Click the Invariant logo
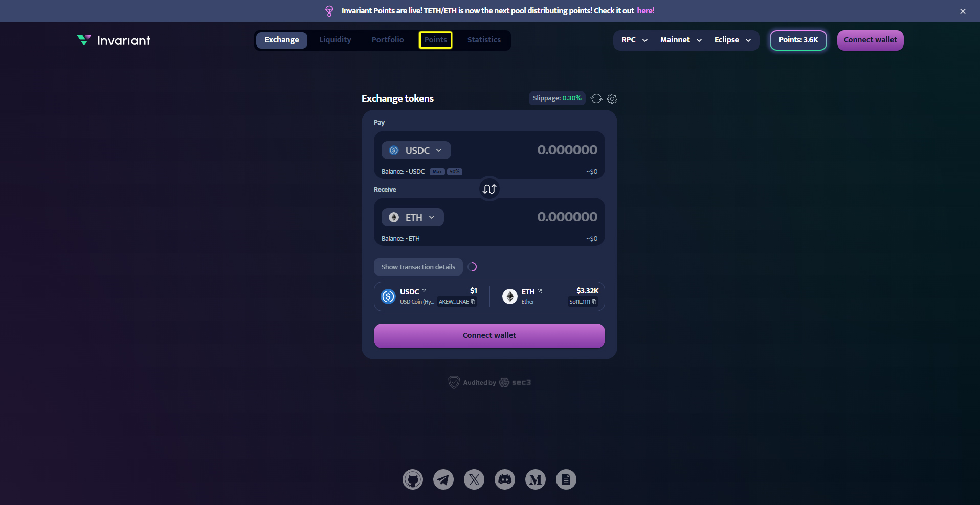Viewport: 980px width, 505px height. pos(114,40)
